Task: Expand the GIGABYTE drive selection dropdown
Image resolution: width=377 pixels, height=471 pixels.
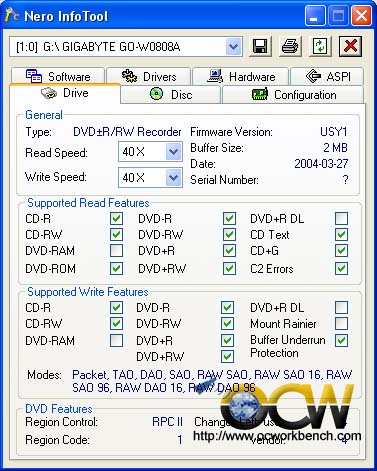Action: (234, 46)
